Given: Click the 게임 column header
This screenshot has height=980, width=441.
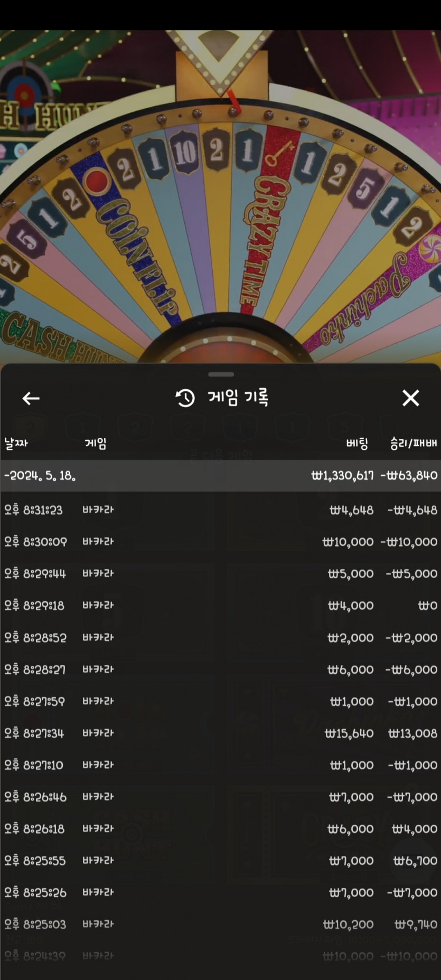Looking at the screenshot, I should [96, 444].
